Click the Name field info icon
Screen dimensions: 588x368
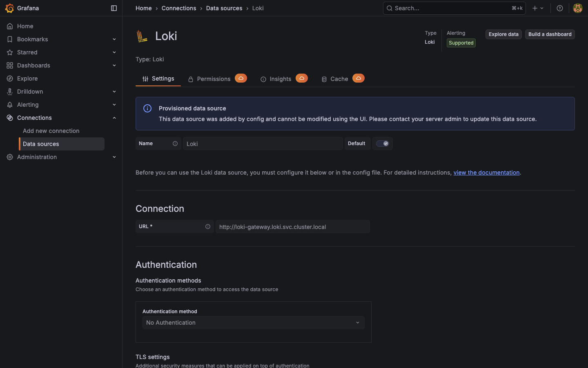pyautogui.click(x=175, y=144)
